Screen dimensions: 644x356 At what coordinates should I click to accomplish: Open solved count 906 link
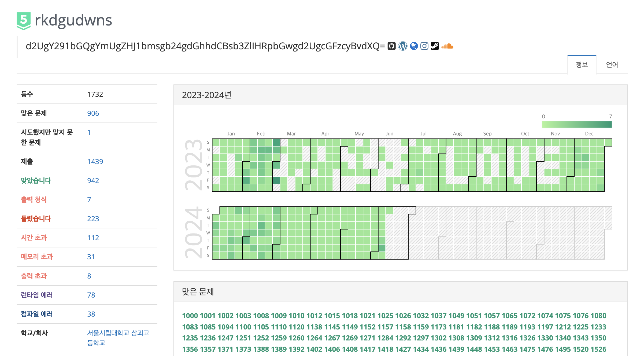(93, 113)
